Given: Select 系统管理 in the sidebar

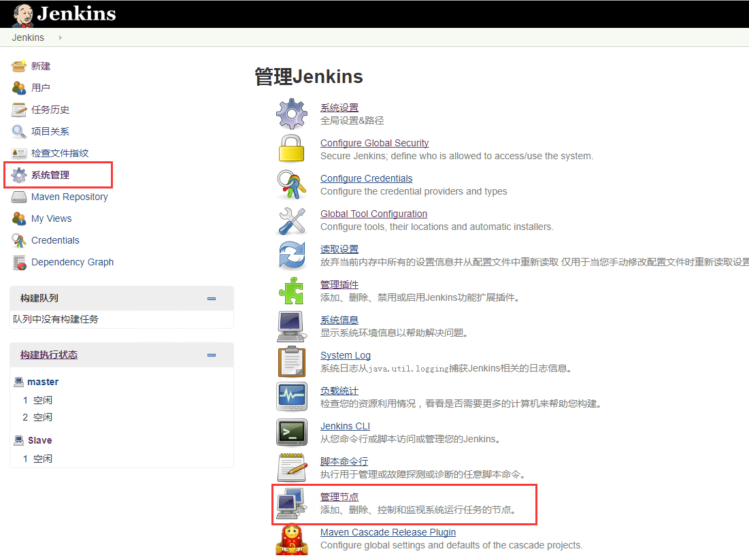Looking at the screenshot, I should 50,175.
